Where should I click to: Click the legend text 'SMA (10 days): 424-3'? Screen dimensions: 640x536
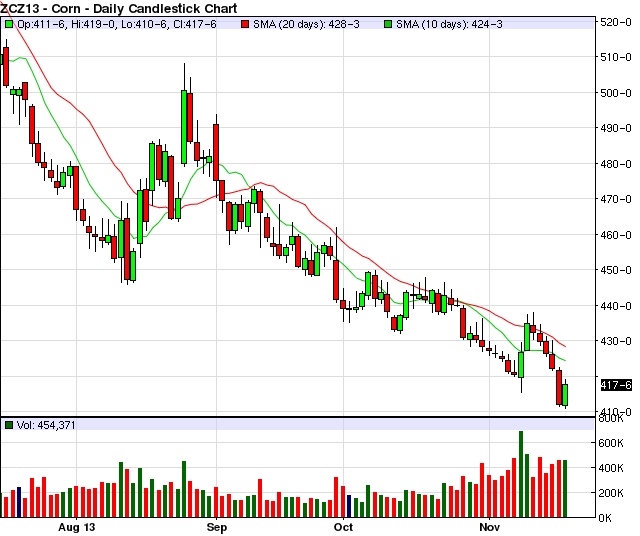(449, 24)
